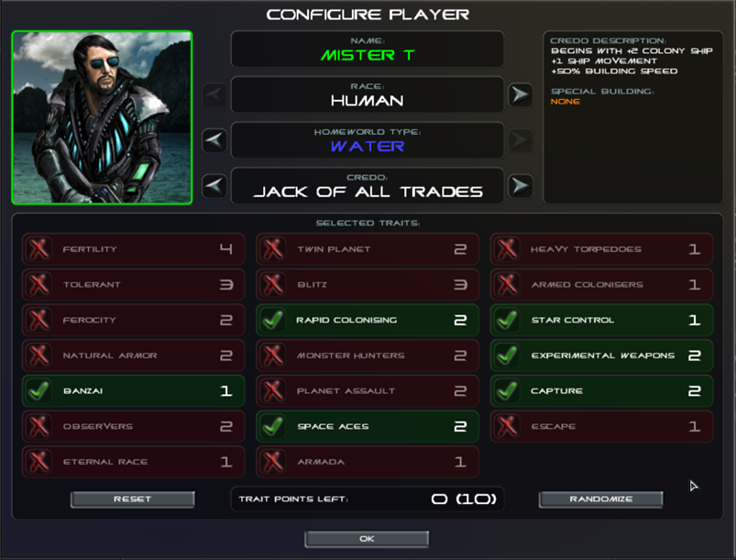Image resolution: width=736 pixels, height=560 pixels.
Task: Click the green checkmark beside Space Aces
Action: [273, 426]
